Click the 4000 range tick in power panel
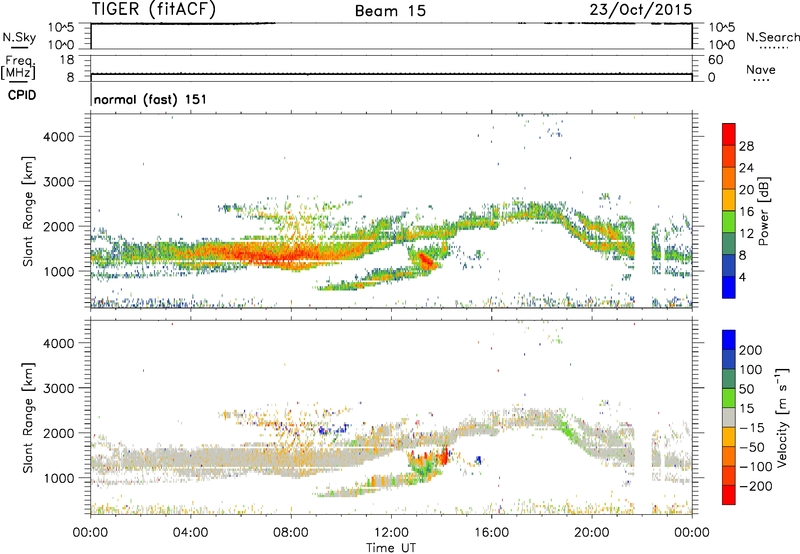This screenshot has height=554, width=800. [x=58, y=137]
